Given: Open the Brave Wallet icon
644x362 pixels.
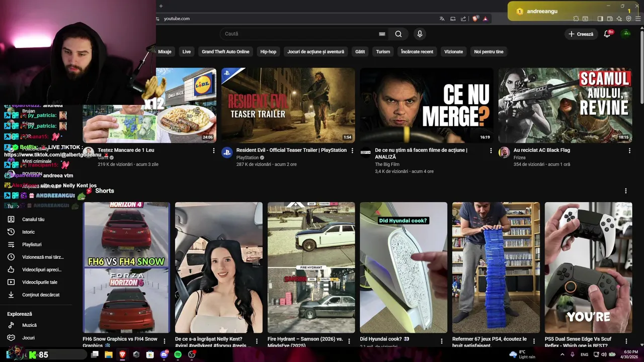Looking at the screenshot, I should [x=609, y=19].
